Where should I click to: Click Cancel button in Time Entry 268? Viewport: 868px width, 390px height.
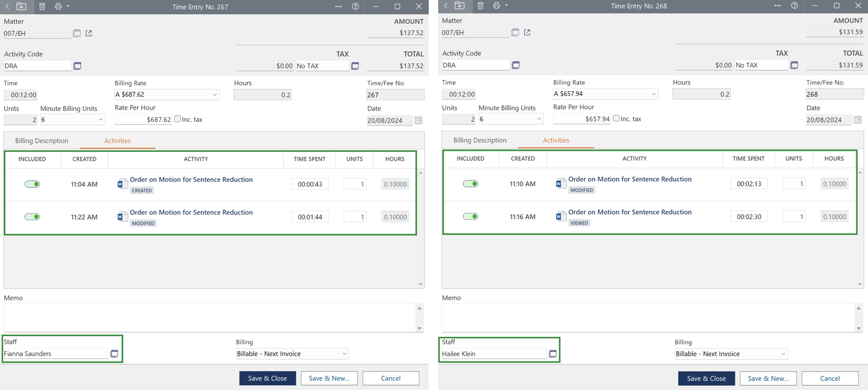point(830,378)
